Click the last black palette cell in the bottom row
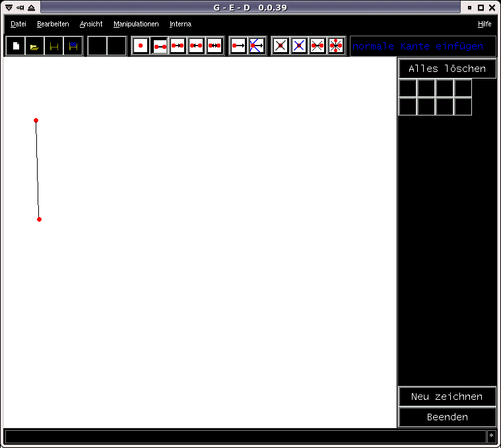 (x=463, y=106)
